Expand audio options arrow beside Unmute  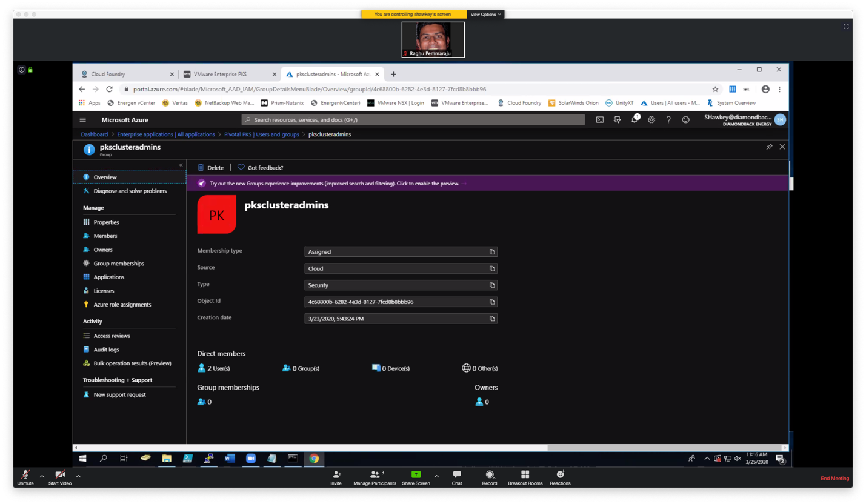tap(42, 476)
